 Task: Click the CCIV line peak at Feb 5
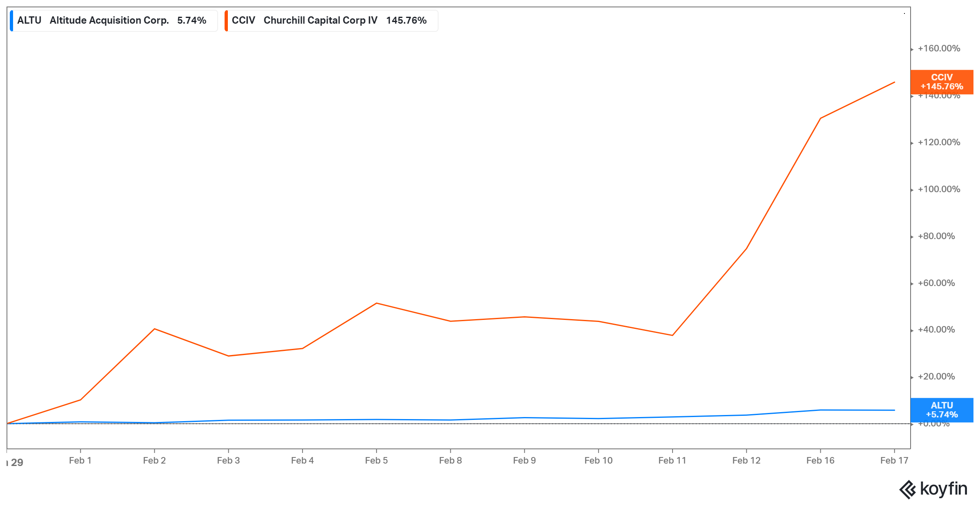[376, 303]
